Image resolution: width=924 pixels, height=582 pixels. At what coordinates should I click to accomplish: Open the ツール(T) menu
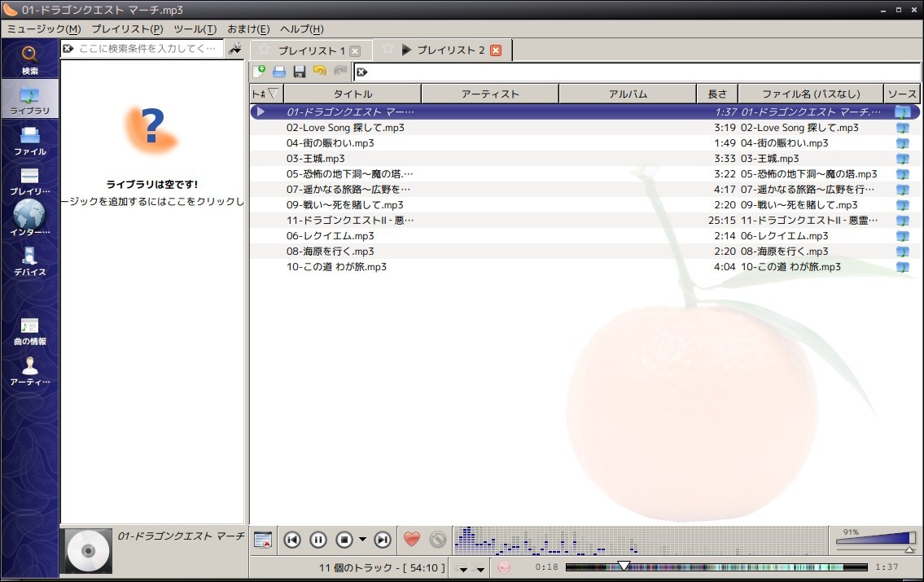195,28
